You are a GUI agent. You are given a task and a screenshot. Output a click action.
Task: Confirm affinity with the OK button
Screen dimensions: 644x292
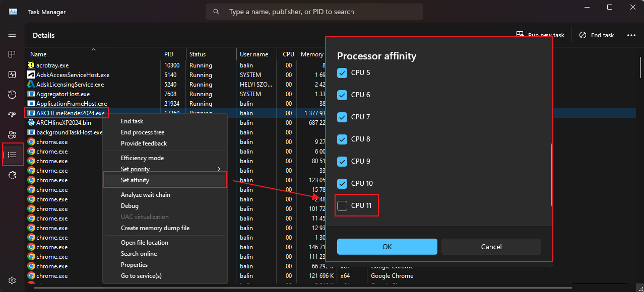[x=387, y=247]
